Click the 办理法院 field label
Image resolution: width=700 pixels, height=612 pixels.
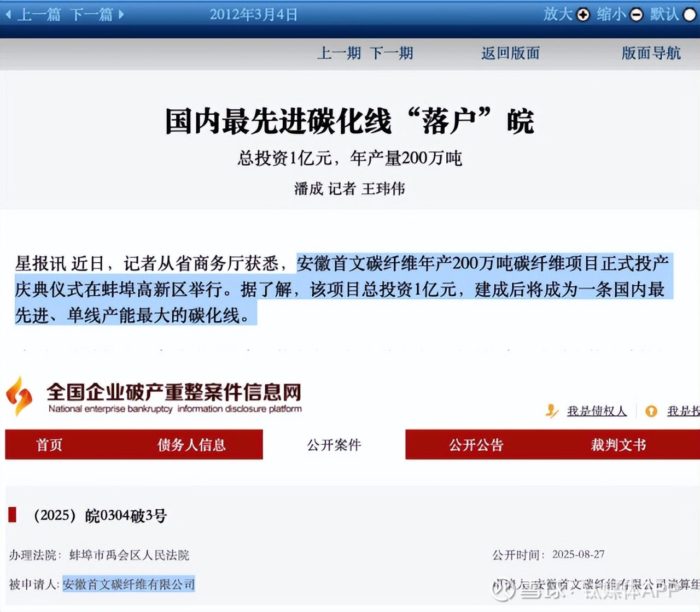pyautogui.click(x=36, y=555)
